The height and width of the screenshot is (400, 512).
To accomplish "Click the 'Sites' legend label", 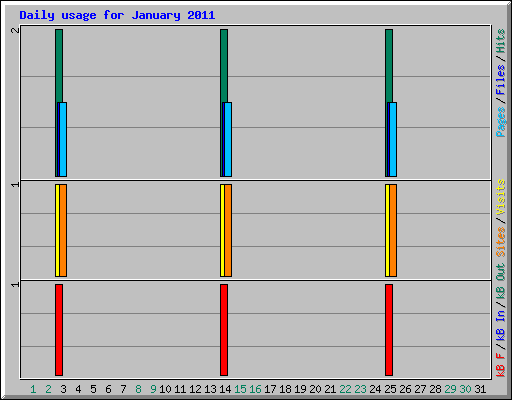I will point(501,242).
